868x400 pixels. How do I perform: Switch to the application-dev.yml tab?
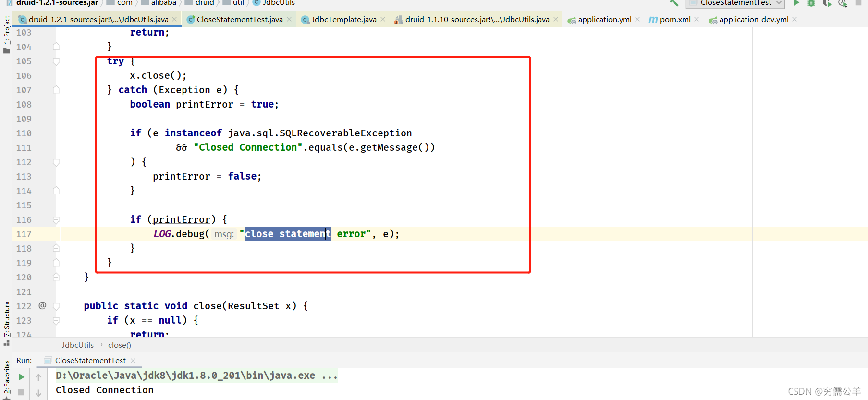(x=753, y=19)
